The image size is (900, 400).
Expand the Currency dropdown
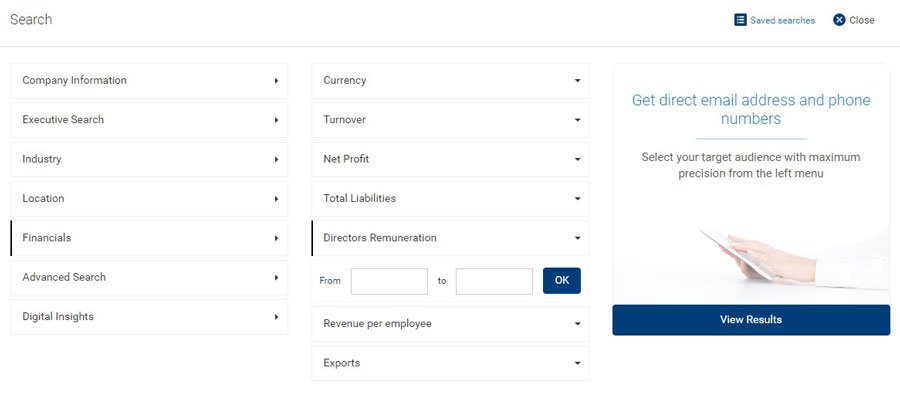[450, 81]
